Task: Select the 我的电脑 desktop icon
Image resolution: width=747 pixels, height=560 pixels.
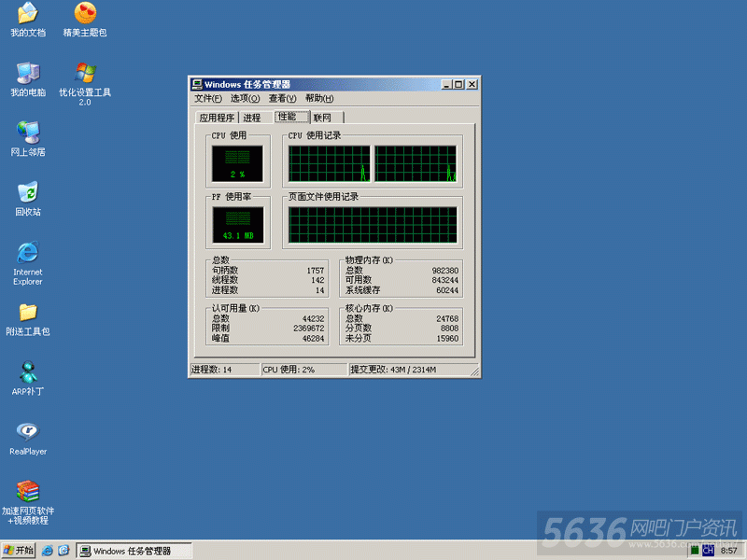Action: pos(28,79)
